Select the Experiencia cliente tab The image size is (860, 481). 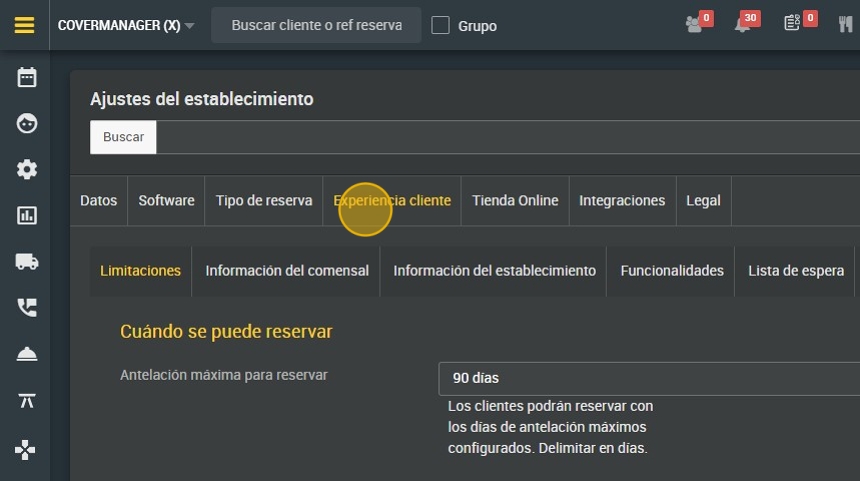392,201
